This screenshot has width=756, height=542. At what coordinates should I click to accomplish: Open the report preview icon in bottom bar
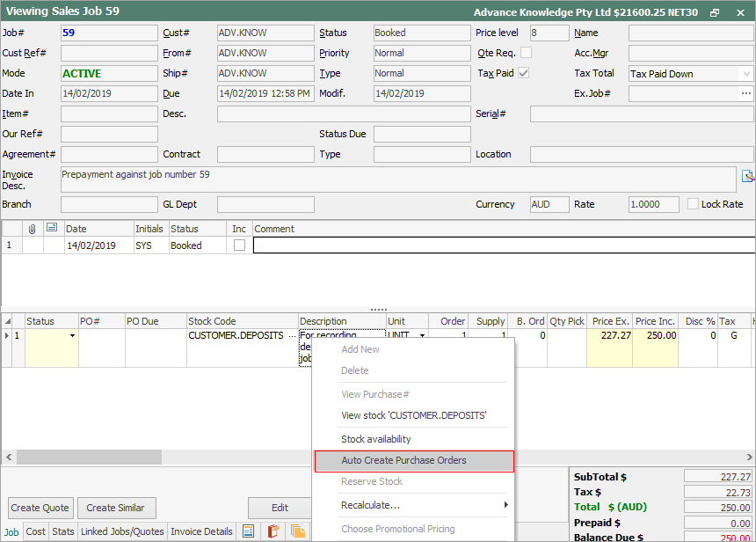(249, 531)
